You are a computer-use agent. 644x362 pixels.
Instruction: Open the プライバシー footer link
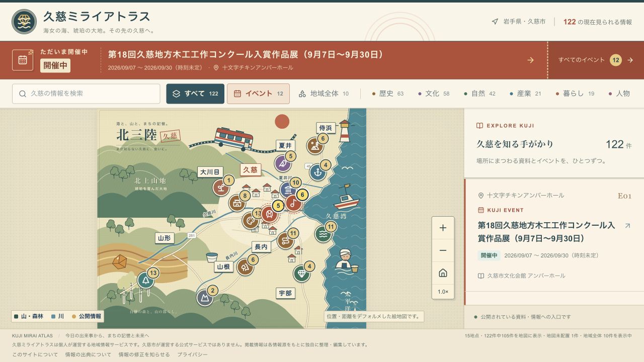coord(192,354)
